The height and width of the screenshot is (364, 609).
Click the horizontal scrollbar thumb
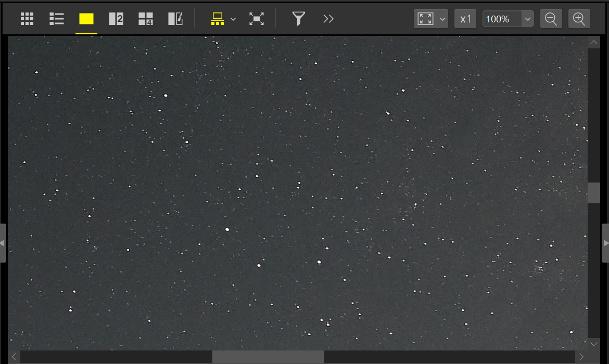click(268, 357)
